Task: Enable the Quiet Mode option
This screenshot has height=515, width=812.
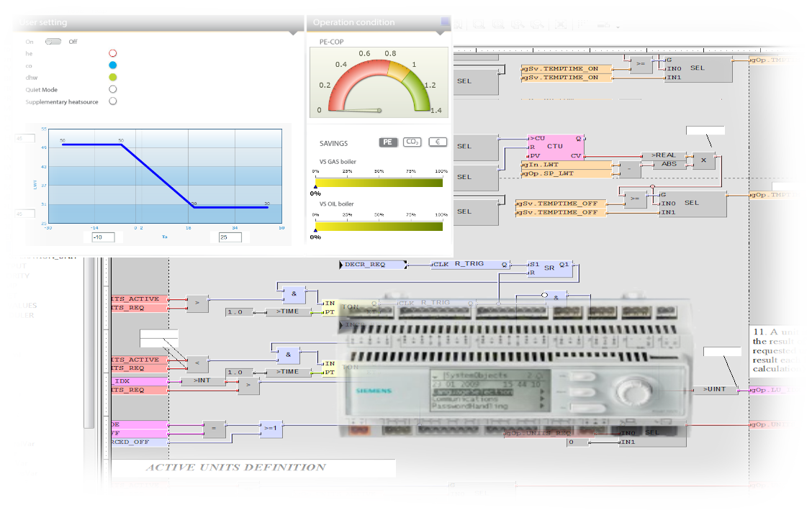Action: [112, 89]
